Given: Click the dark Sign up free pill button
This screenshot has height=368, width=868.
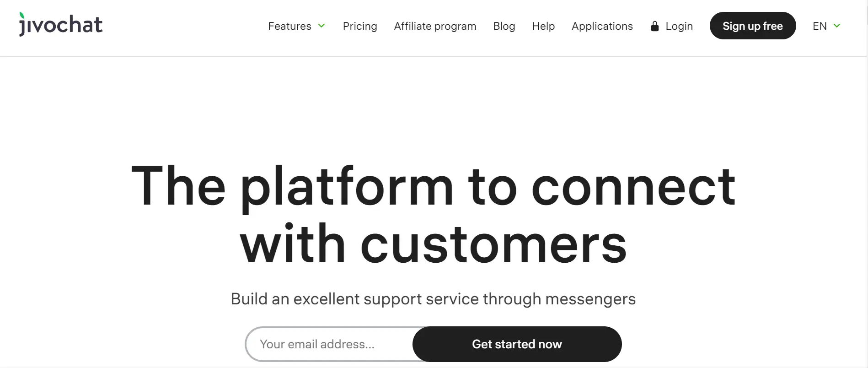Looking at the screenshot, I should pos(752,26).
